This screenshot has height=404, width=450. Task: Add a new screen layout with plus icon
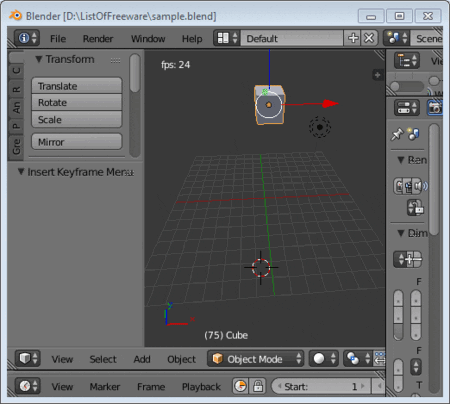[x=353, y=38]
